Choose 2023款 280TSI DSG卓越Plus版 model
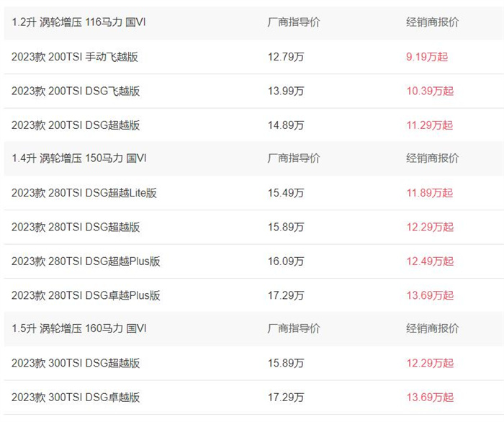504x422 pixels. (86, 295)
